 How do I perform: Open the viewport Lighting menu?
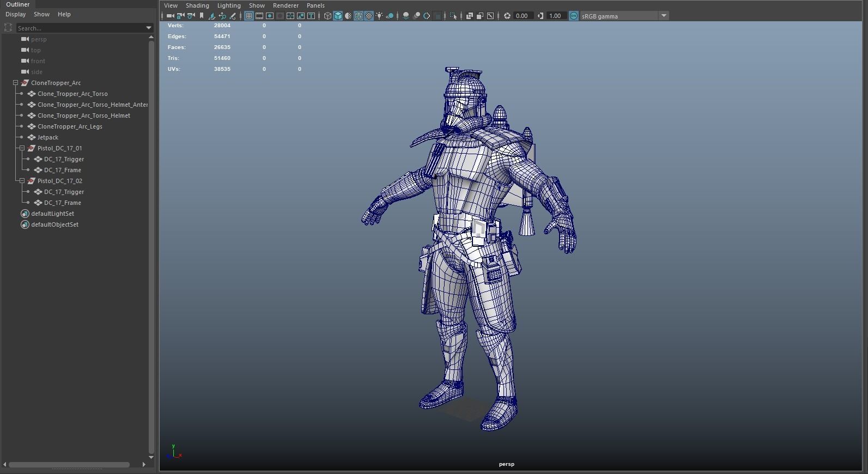pyautogui.click(x=229, y=5)
